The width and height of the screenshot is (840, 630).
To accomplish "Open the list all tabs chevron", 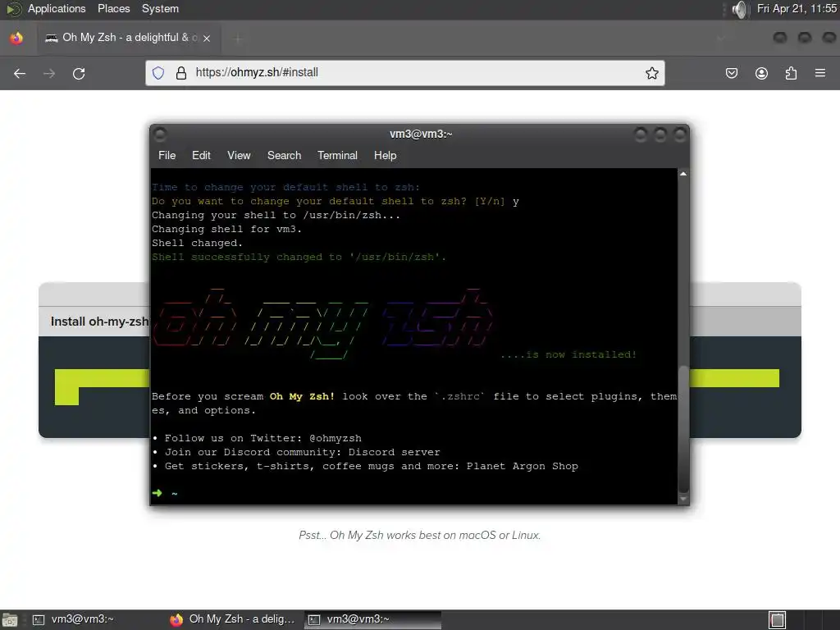I will (x=721, y=38).
